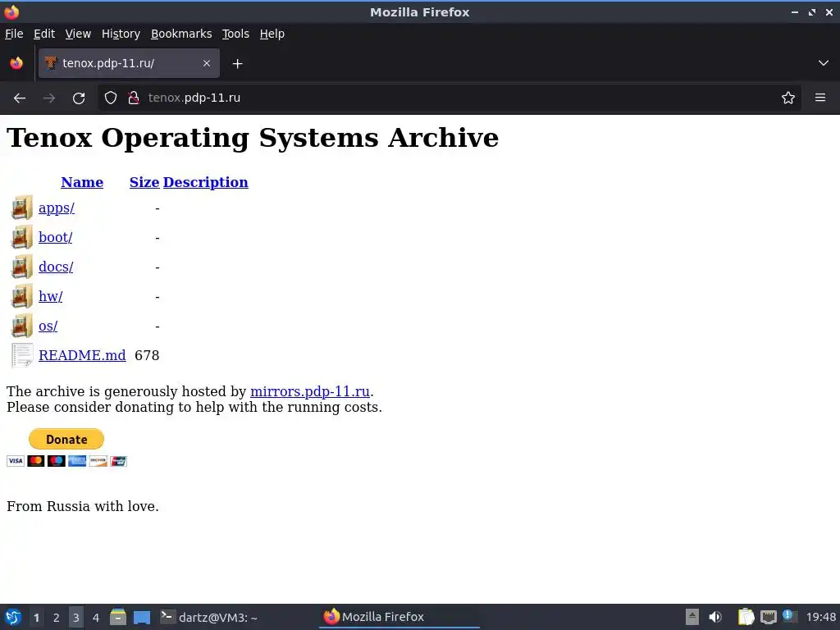Image resolution: width=840 pixels, height=630 pixels.
Task: Sort listing by Size column
Action: [x=144, y=182]
